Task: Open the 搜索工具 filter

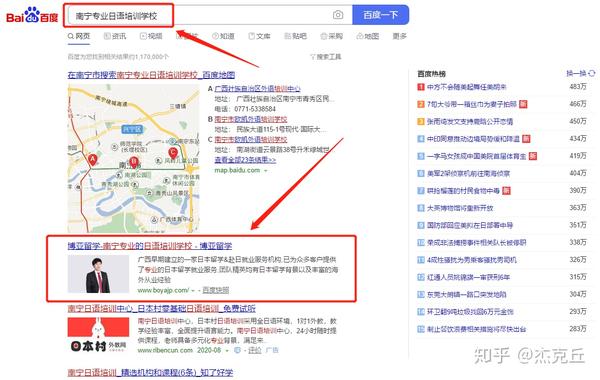Action: pyautogui.click(x=326, y=57)
